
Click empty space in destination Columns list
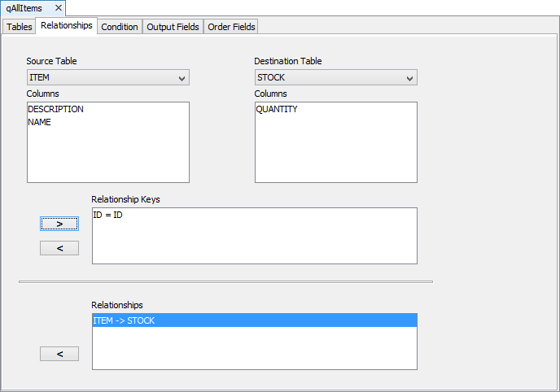[335, 155]
